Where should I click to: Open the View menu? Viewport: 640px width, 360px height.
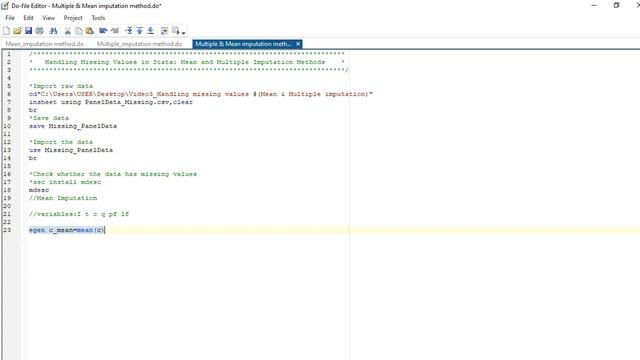(x=48, y=18)
